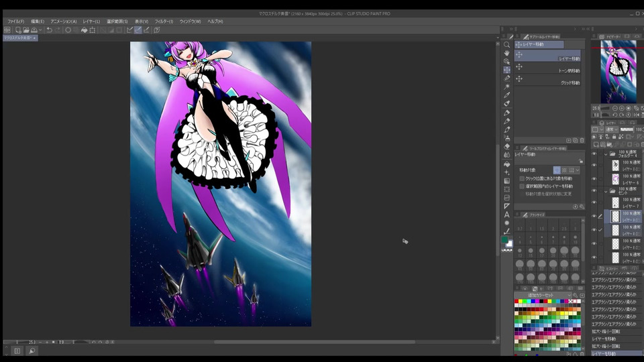The width and height of the screenshot is (644, 362).
Task: Select the Eyedropper tool
Action: coord(507,95)
